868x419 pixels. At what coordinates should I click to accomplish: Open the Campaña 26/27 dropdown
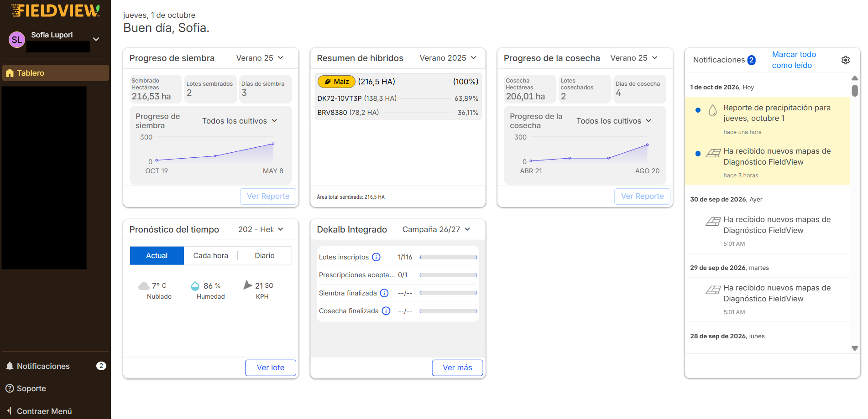click(436, 229)
